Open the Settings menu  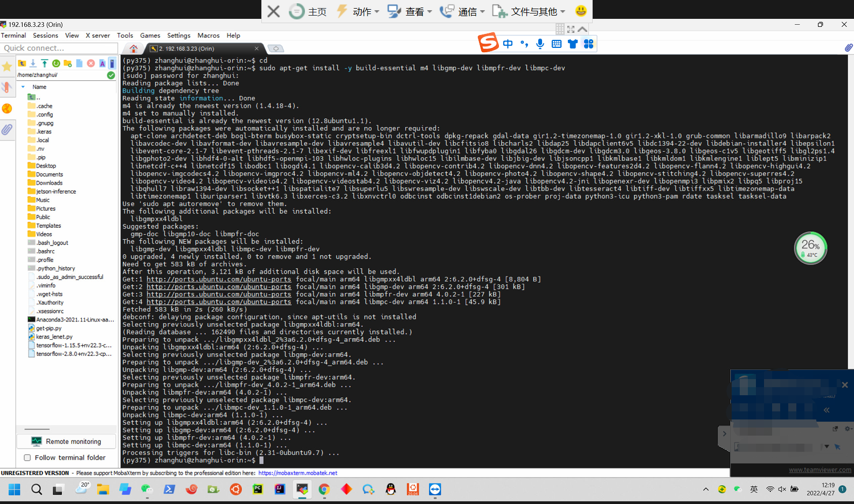[179, 36]
